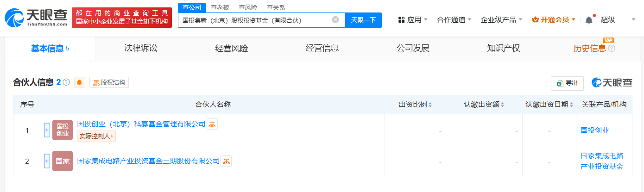Open equity chart icon for 国投创业 company
Screen dimensions: 644x192
tap(212, 124)
